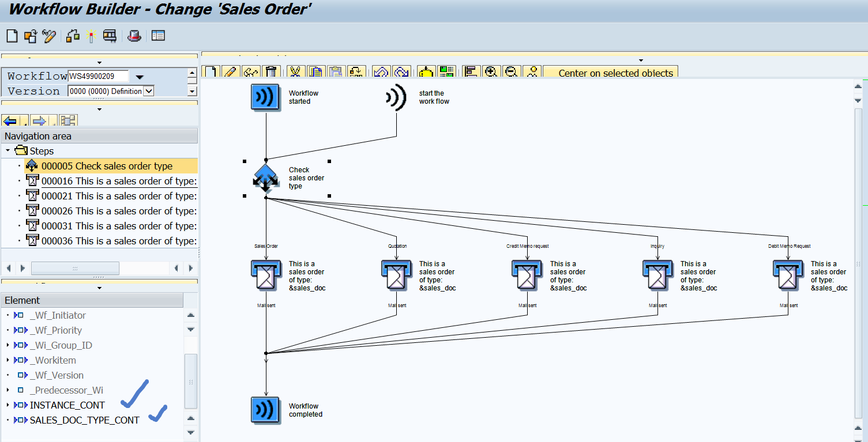Screen dimensions: 868x442
Task: Open display/change mode with the glasses-pencil icon
Action: point(49,36)
